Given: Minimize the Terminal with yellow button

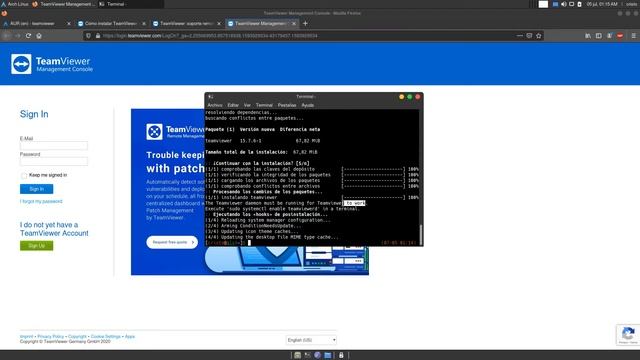Looking at the screenshot, I should (402, 97).
